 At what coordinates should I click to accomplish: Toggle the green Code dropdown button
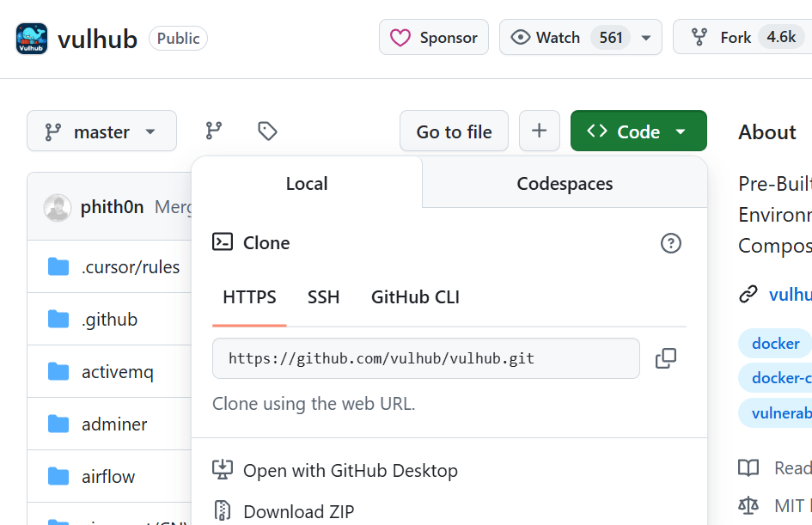coord(638,131)
